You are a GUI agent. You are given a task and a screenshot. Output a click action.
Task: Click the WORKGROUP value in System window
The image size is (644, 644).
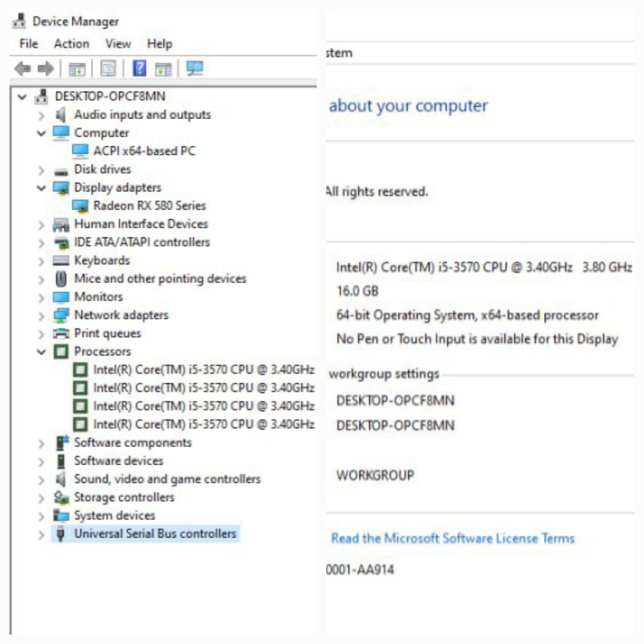375,475
